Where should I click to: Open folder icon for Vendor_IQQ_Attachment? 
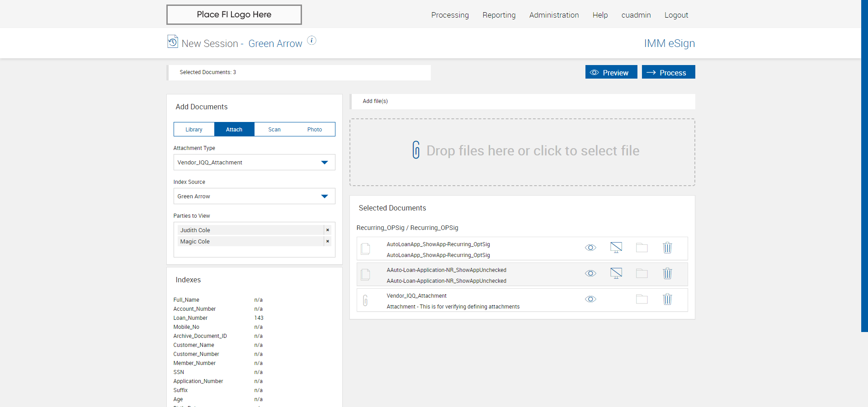click(642, 299)
